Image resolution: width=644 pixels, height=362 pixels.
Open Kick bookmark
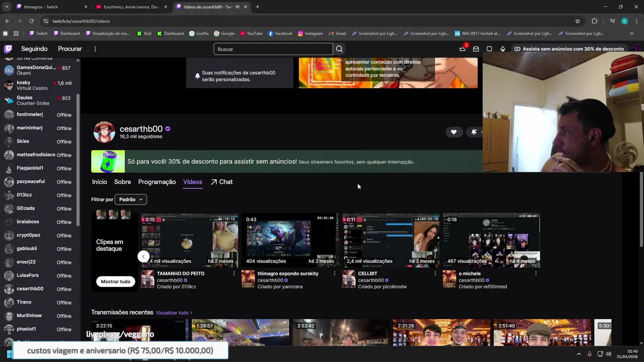(x=144, y=34)
